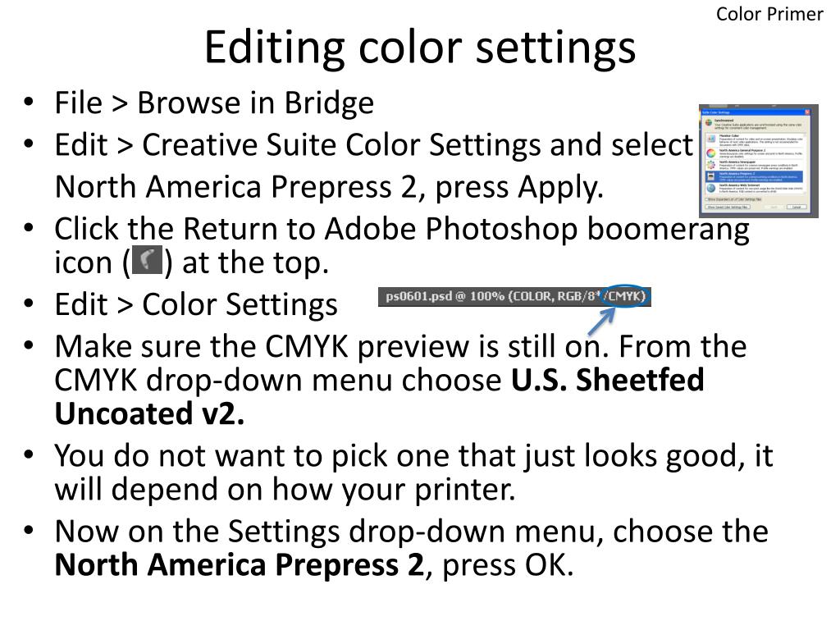This screenshot has height=630, width=840.
Task: Select the Synchronized color wheel icon
Action: pyautogui.click(x=709, y=123)
